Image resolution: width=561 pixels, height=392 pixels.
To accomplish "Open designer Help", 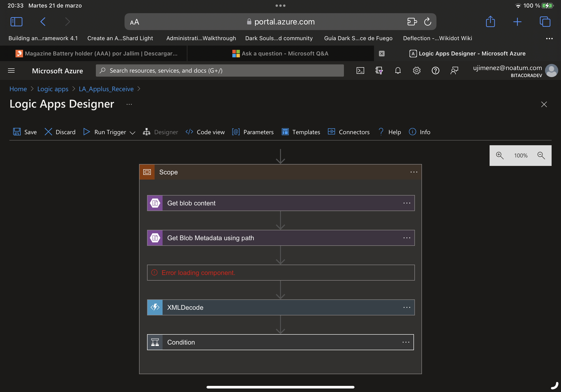I will 390,132.
